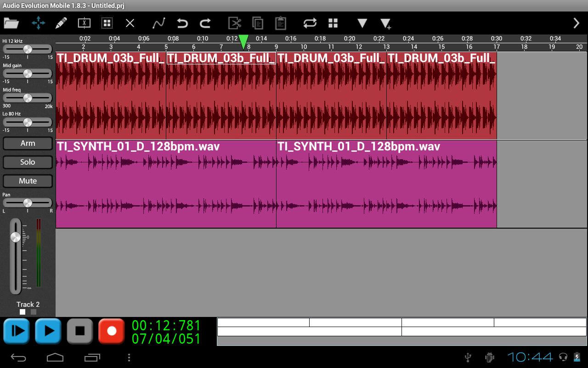The image size is (588, 368).
Task: Select the pencil edit tool
Action: [x=61, y=23]
